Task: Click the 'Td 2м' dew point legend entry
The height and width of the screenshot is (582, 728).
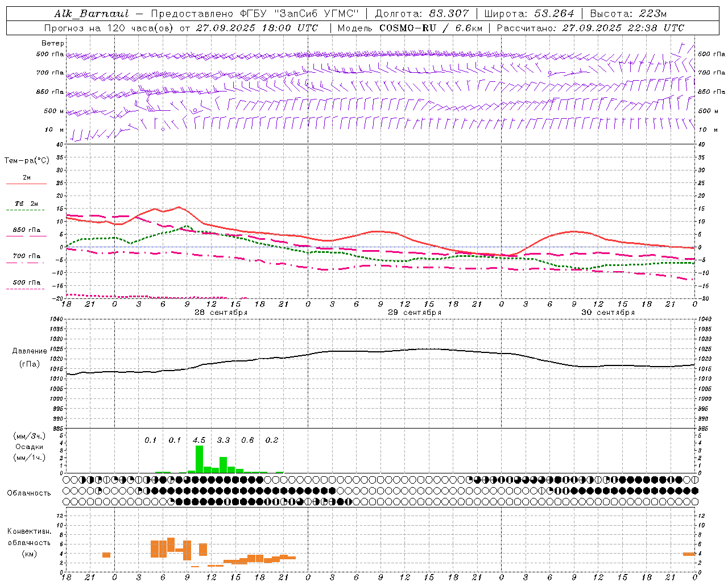Action: pos(27,203)
